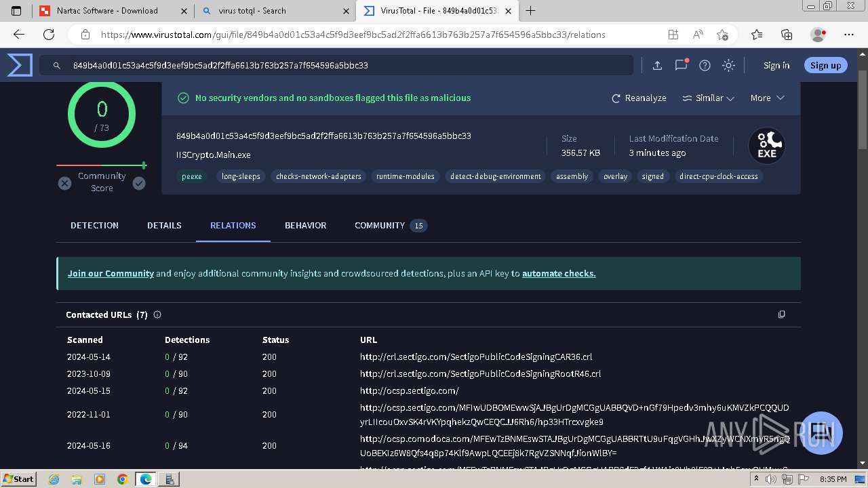Click the detect-debug-environment tag
The width and height of the screenshot is (868, 488).
pos(496,176)
